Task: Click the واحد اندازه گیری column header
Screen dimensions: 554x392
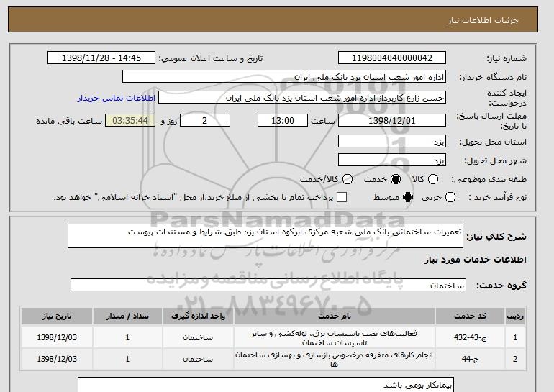Action: (198, 316)
